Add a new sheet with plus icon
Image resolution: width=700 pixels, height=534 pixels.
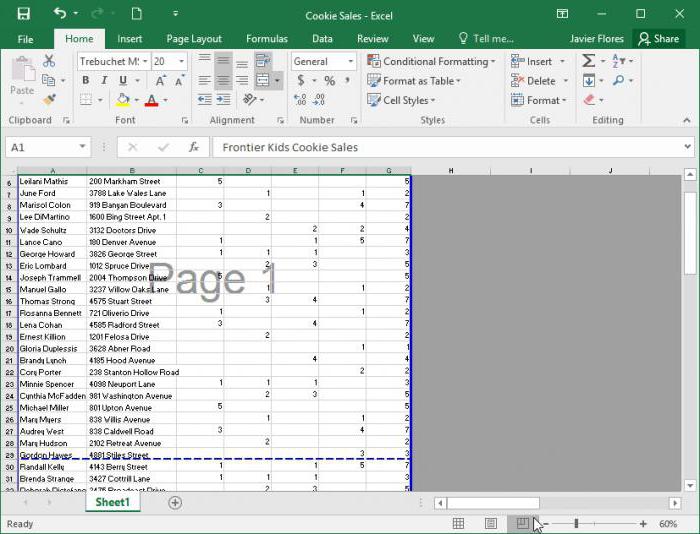pyautogui.click(x=175, y=503)
